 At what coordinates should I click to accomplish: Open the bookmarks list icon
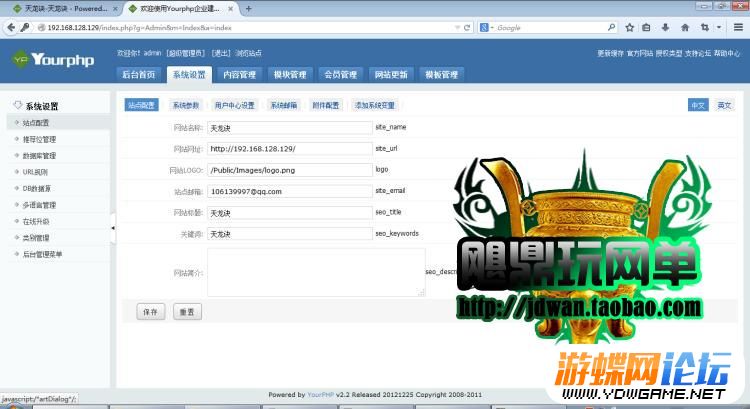pyautogui.click(x=646, y=28)
